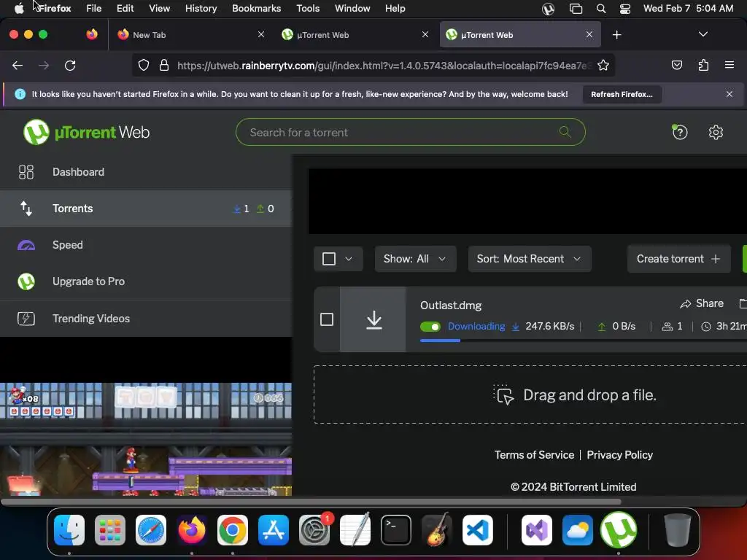The image size is (747, 560).
Task: Open µTorrent Web settings gear
Action: pyautogui.click(x=716, y=132)
